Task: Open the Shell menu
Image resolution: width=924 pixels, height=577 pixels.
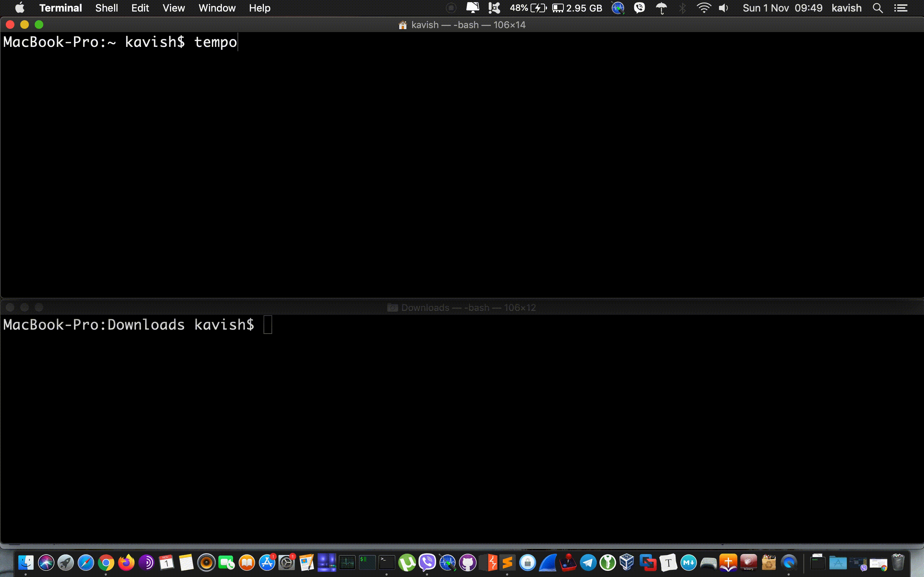Action: (106, 8)
